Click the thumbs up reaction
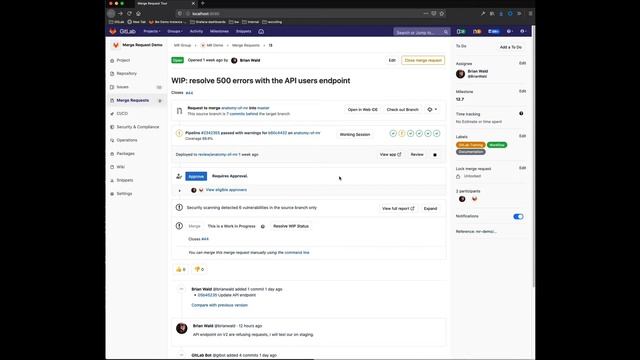 [180, 269]
